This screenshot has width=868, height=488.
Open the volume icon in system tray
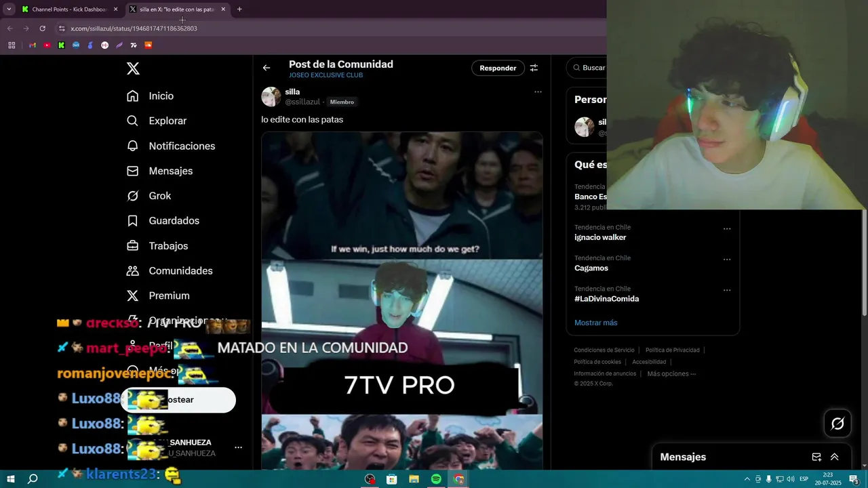point(791,479)
